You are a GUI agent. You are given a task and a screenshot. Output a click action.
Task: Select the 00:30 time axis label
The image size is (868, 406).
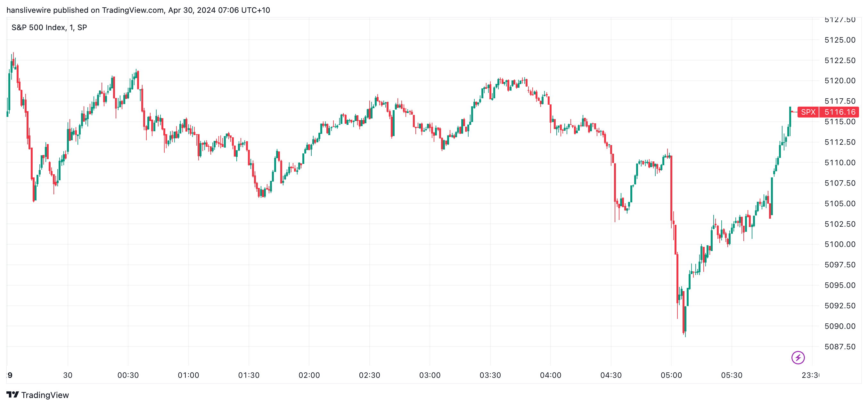click(x=128, y=375)
